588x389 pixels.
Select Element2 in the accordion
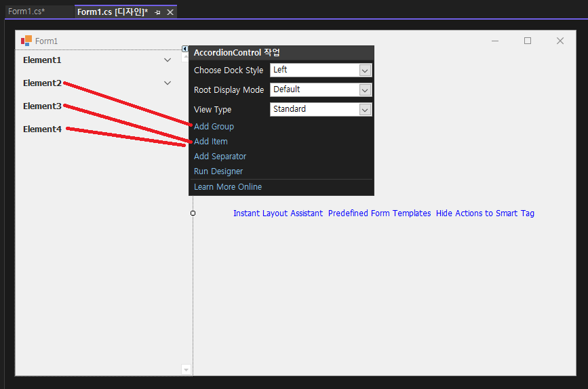(x=42, y=83)
